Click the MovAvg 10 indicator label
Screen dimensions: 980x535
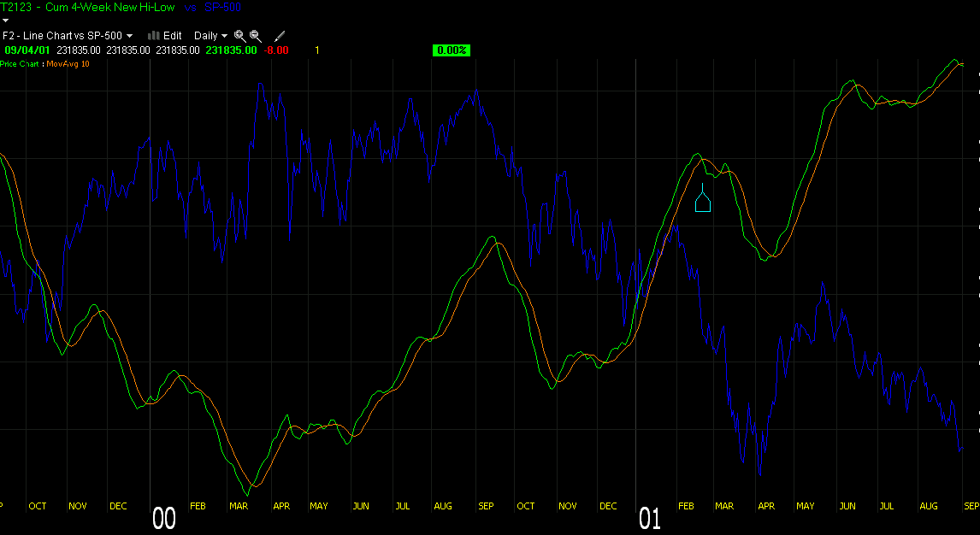(68, 64)
